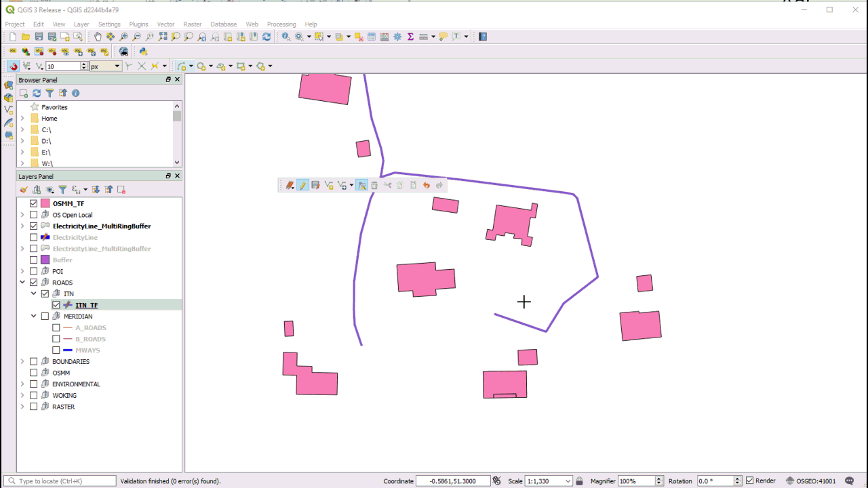Select the Identify Features tool
The height and width of the screenshot is (488, 868).
click(285, 37)
